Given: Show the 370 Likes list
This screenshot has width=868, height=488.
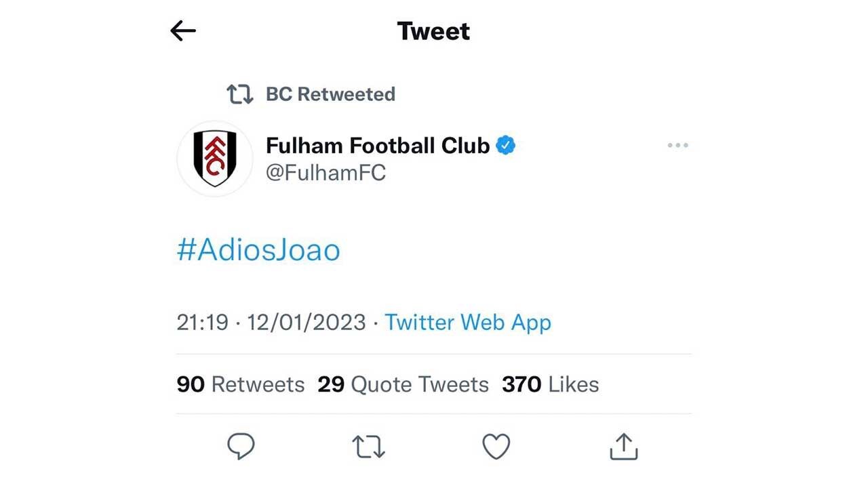Looking at the screenshot, I should pos(550,384).
